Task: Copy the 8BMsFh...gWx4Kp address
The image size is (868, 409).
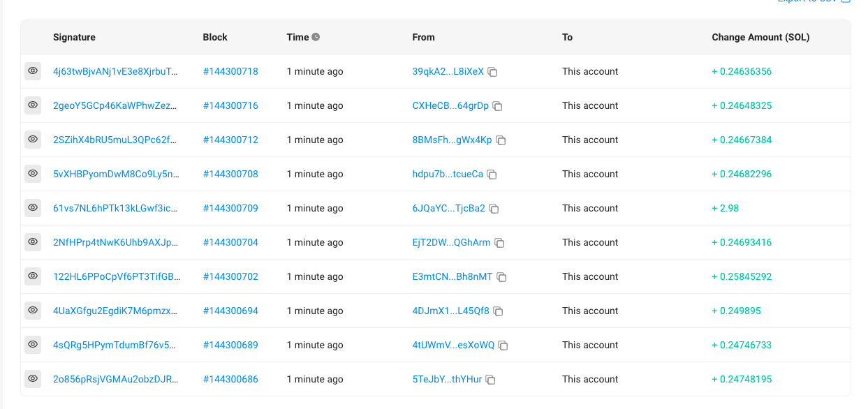Action: (501, 140)
